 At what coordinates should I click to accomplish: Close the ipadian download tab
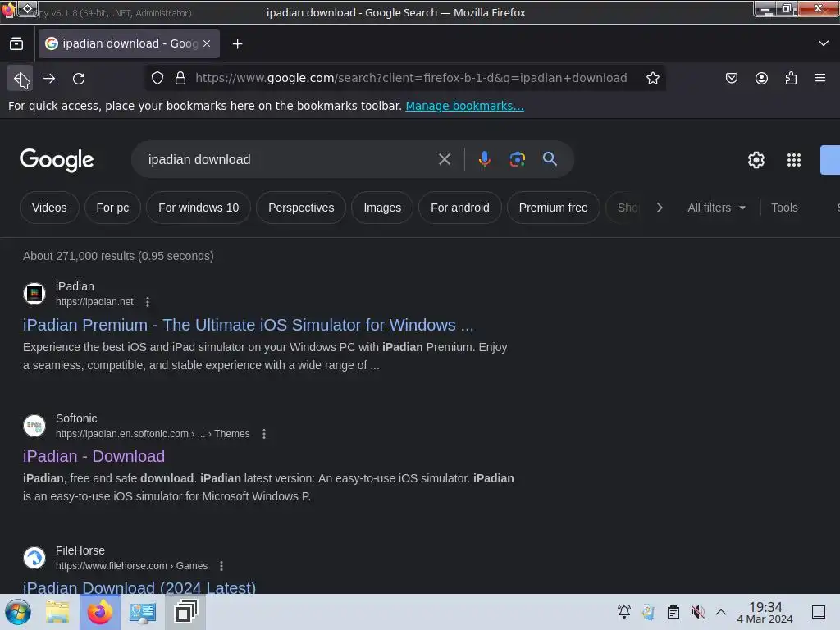pos(207,43)
